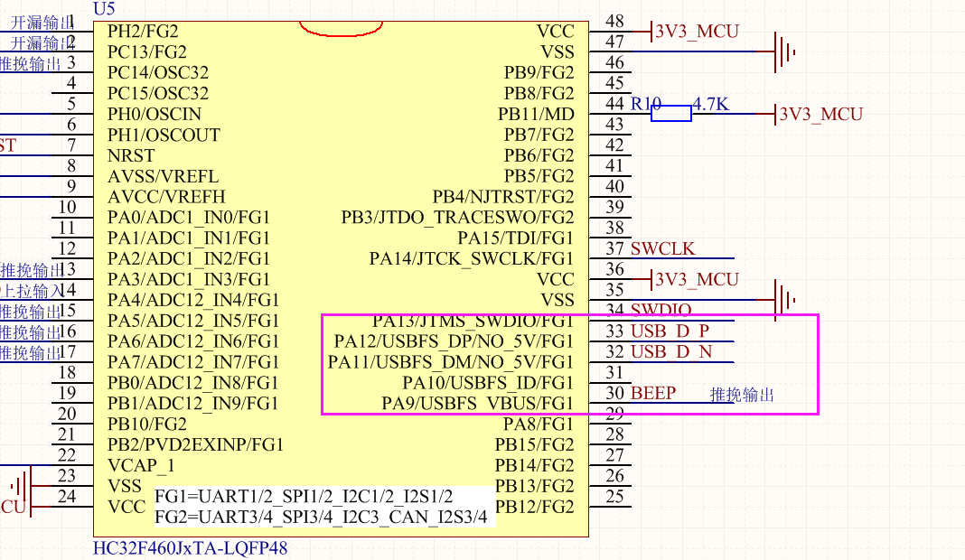Click pin name PB6/FG2

click(539, 155)
